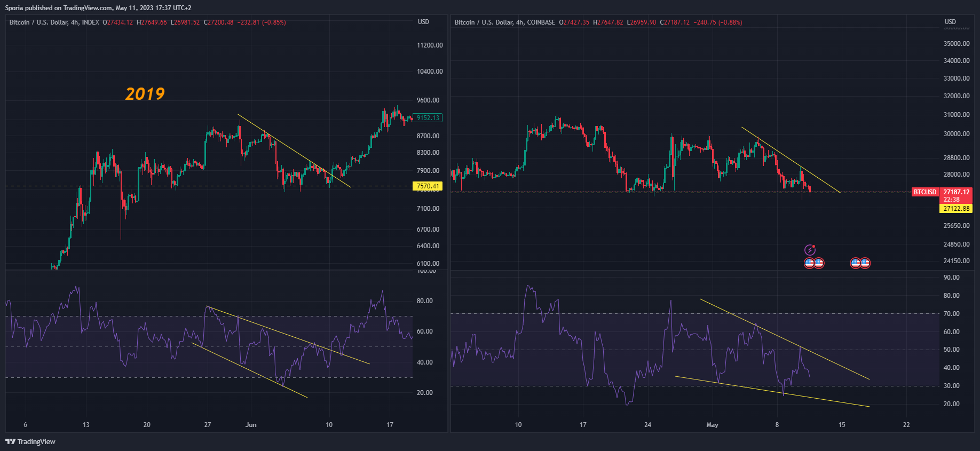
Task: Click the leftmost US flag economic event icon
Action: 809,263
